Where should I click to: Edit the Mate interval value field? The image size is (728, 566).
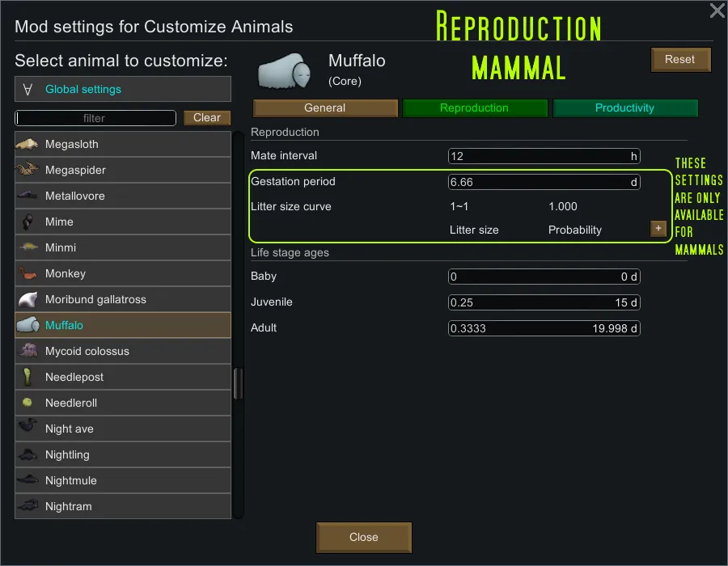544,156
